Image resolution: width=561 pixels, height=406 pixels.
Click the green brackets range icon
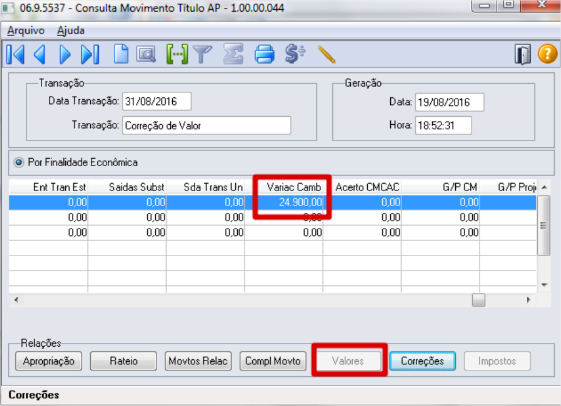pos(177,54)
